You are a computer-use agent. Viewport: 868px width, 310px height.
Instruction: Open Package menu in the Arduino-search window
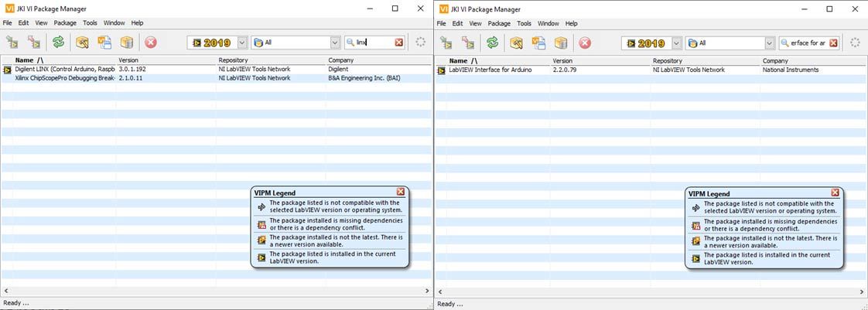click(499, 23)
